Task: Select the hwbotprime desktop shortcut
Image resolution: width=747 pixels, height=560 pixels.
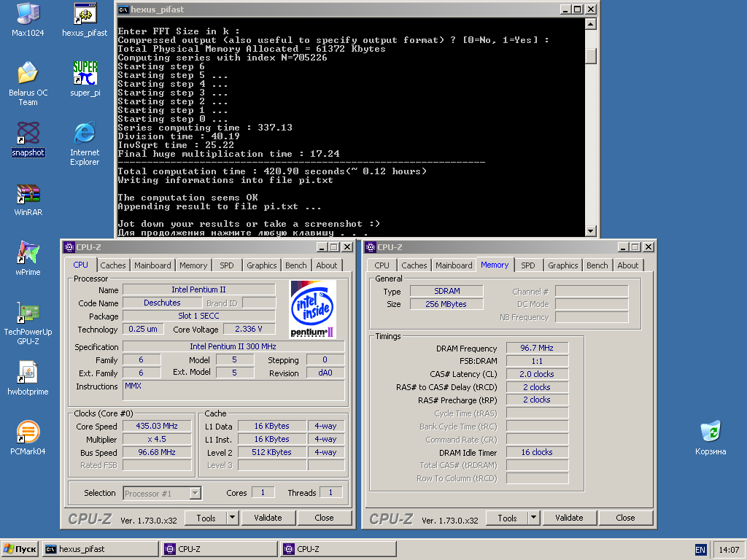Action: coord(28,378)
